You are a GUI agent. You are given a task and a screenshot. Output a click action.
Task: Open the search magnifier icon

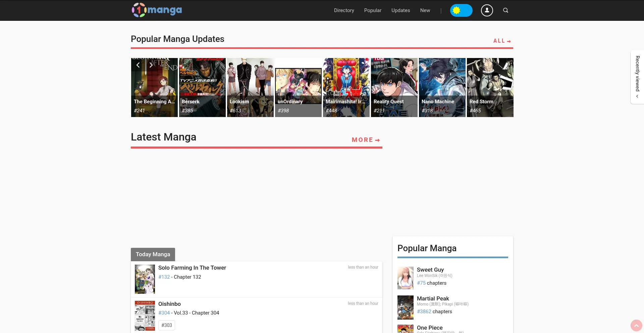[505, 10]
